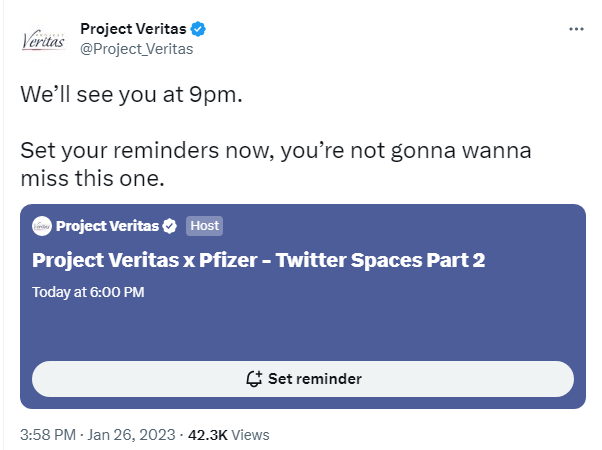The image size is (602, 450).
Task: Click the Host label badge
Action: pyautogui.click(x=204, y=226)
